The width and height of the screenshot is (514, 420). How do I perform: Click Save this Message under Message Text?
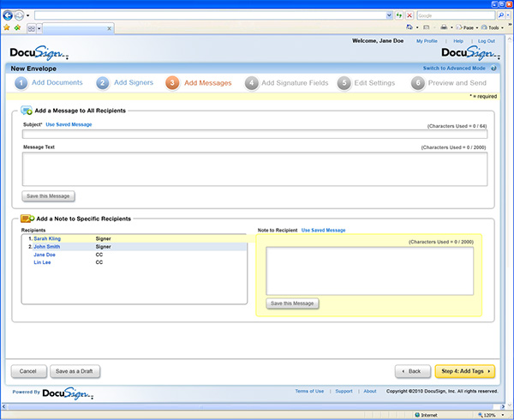[48, 196]
